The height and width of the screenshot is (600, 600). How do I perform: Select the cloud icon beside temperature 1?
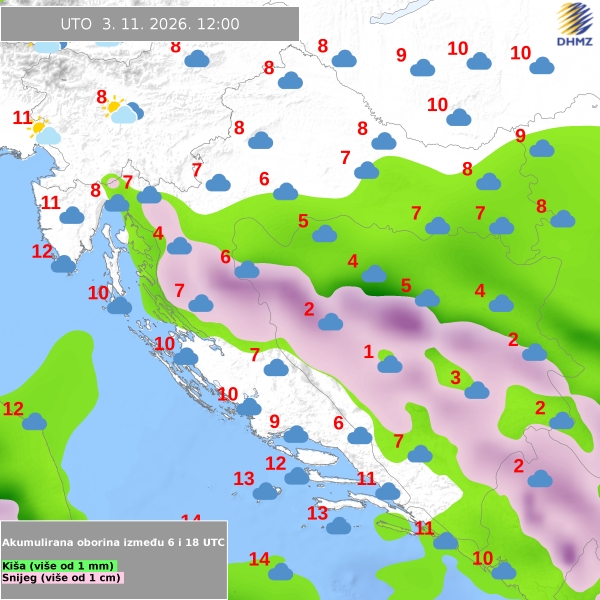coord(390,364)
